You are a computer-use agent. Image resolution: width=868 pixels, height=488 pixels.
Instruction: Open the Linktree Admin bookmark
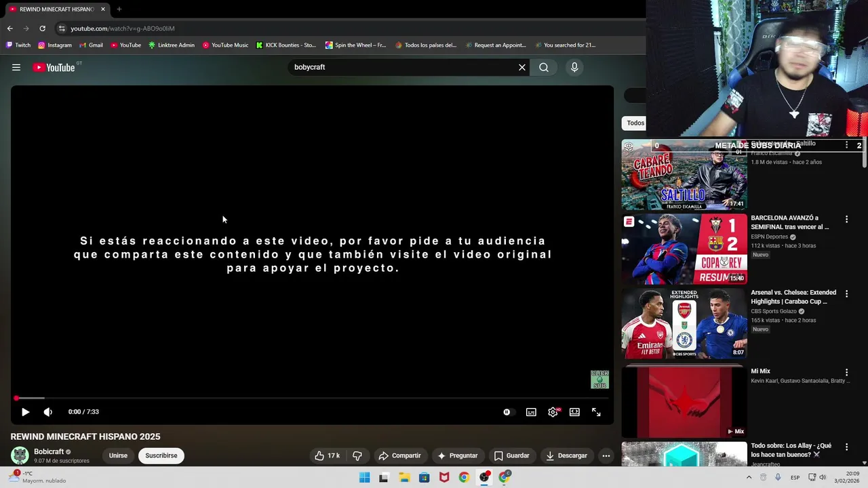(172, 45)
